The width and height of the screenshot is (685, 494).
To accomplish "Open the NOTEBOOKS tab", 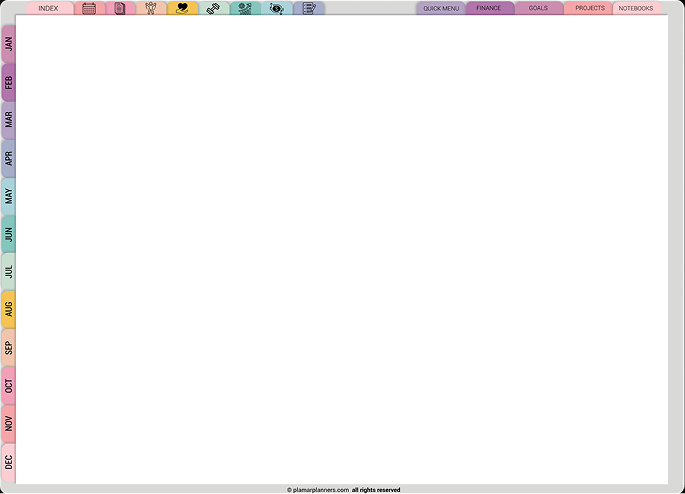I will pyautogui.click(x=636, y=8).
